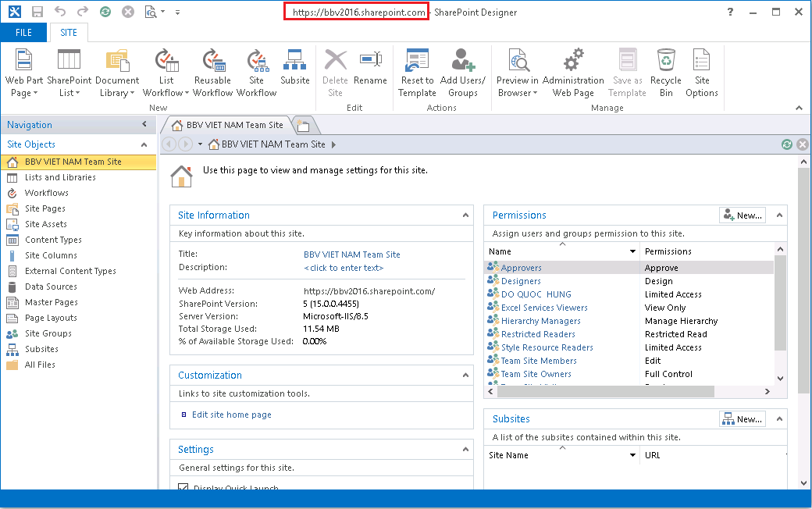The height and width of the screenshot is (509, 812).
Task: Open Workflows in Site Objects
Action: coord(47,193)
